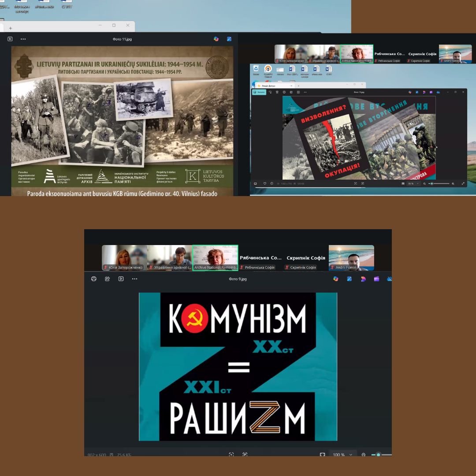Enter fullscreen in the Фото 10.jpg window
The height and width of the screenshot is (476, 476).
click(463, 183)
